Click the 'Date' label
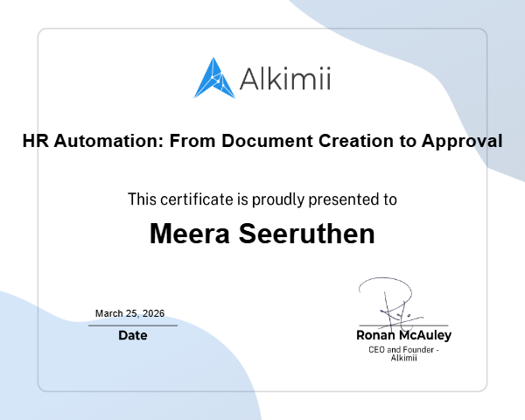 tap(133, 335)
